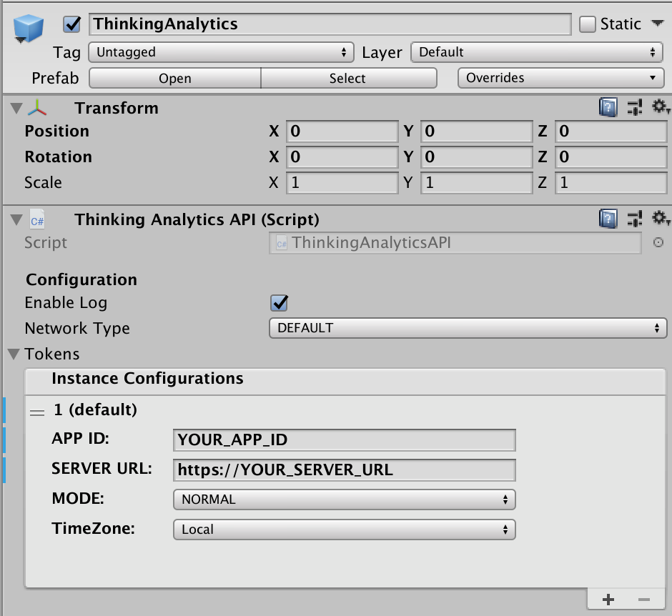Open Transform help via the question mark icon
Image resolution: width=672 pixels, height=616 pixels.
[x=607, y=107]
